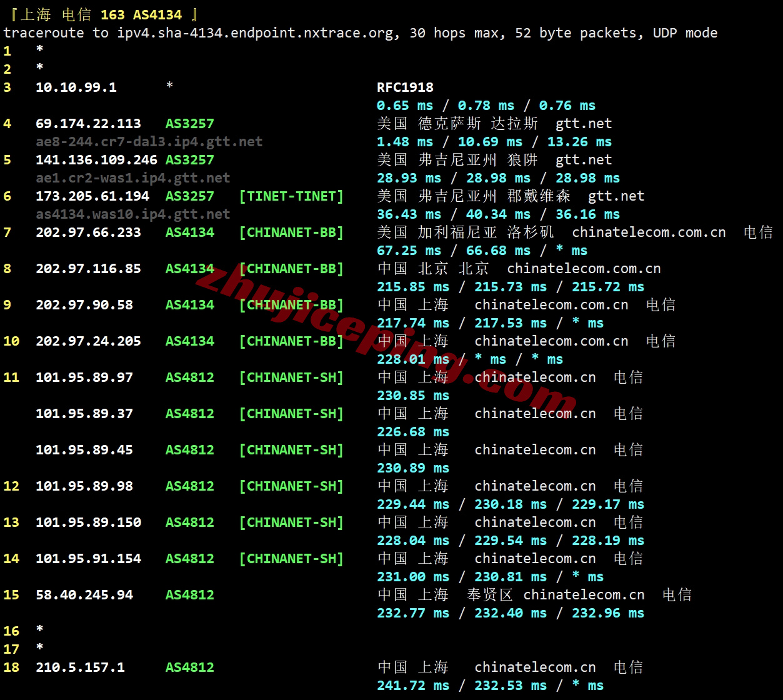Select the 美国 德克萨斯 达拉斯 location text
This screenshot has height=700, width=783.
[x=457, y=123]
